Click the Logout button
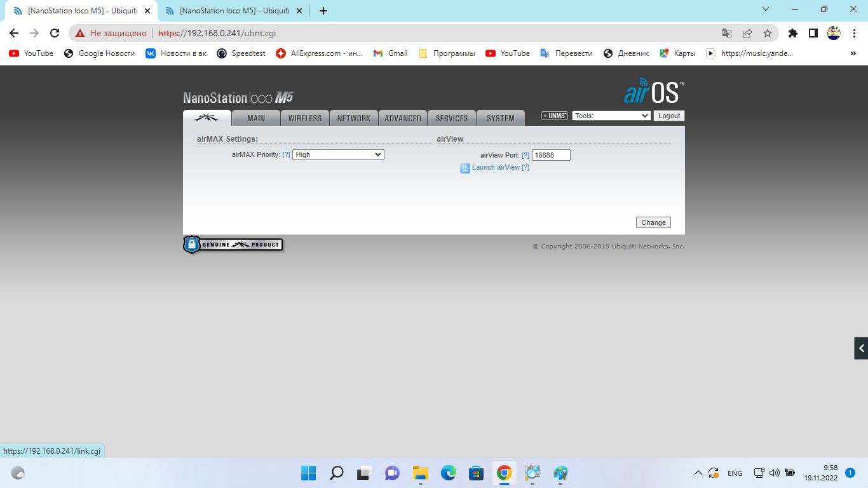 click(x=669, y=116)
